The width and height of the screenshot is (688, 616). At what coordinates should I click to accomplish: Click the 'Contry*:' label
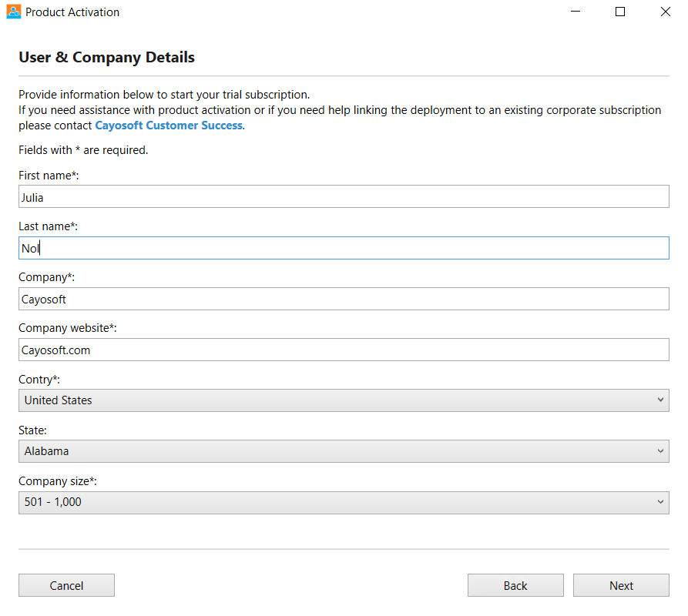39,380
